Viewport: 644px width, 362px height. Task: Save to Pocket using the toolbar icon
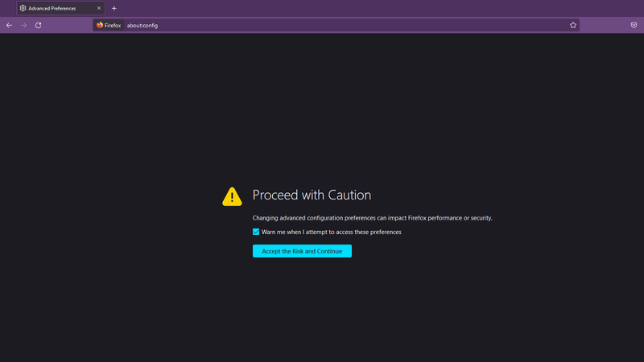coord(634,25)
